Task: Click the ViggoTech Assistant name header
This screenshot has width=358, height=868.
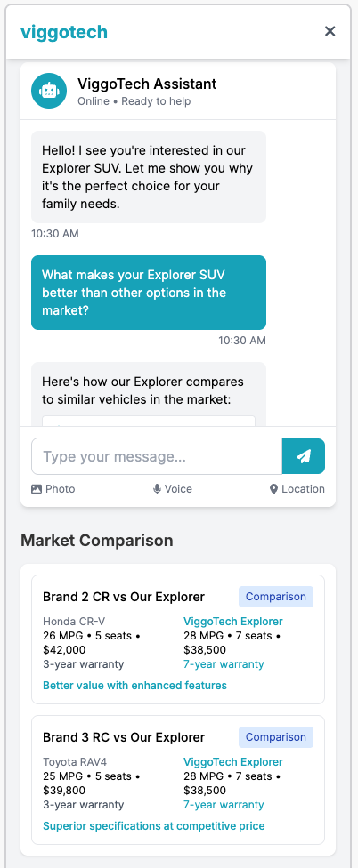Action: (x=147, y=84)
